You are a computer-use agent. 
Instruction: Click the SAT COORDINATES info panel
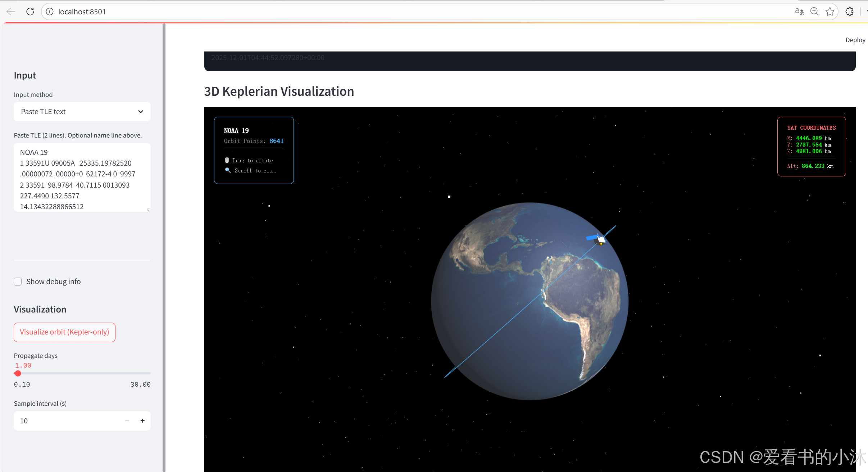pyautogui.click(x=811, y=147)
